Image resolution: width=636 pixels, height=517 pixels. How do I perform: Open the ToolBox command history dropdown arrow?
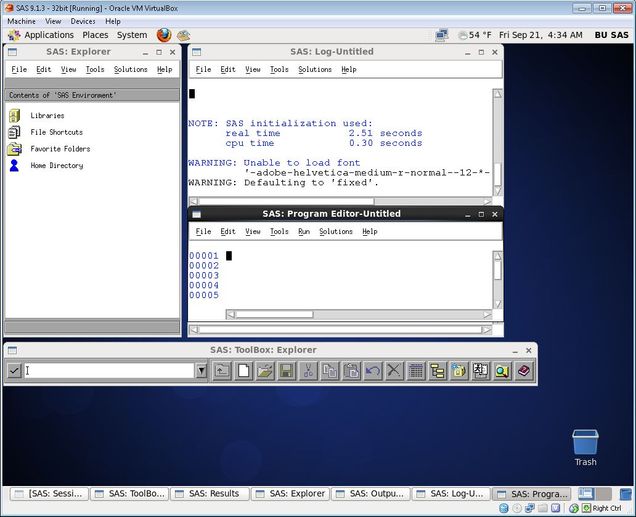click(201, 370)
